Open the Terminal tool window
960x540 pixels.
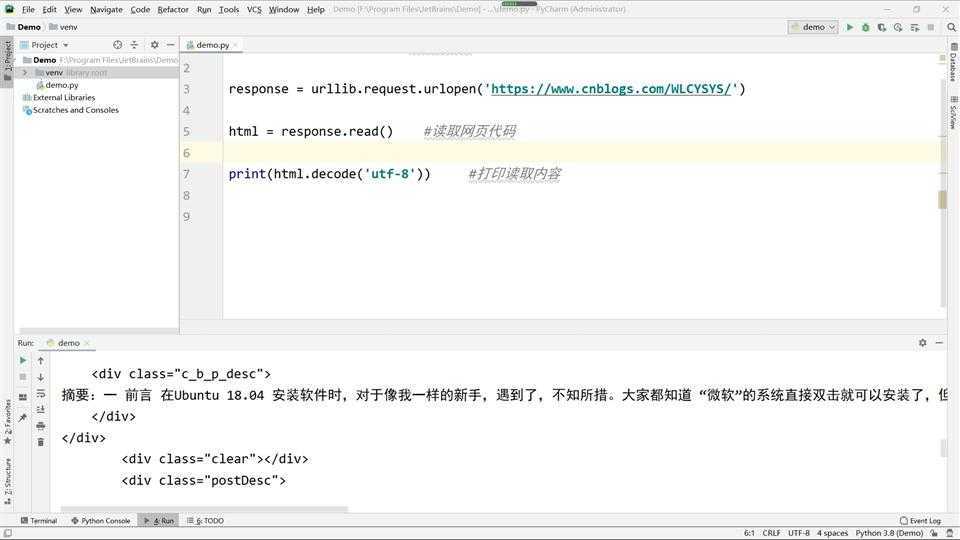(39, 520)
